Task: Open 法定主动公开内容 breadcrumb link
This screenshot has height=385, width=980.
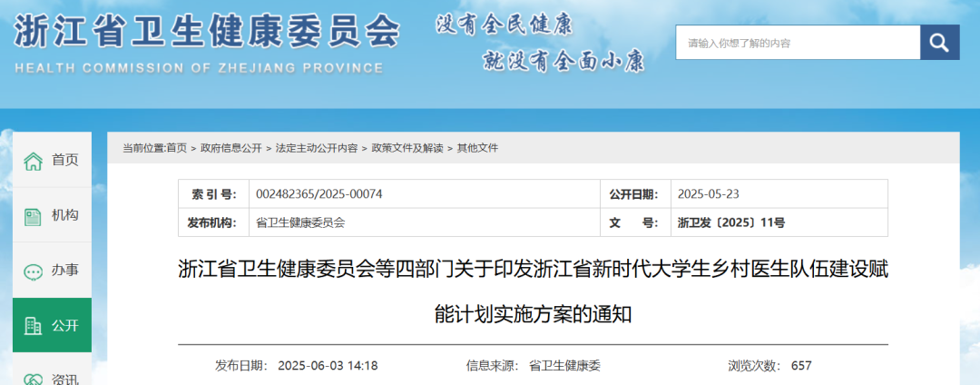Action: pyautogui.click(x=317, y=148)
